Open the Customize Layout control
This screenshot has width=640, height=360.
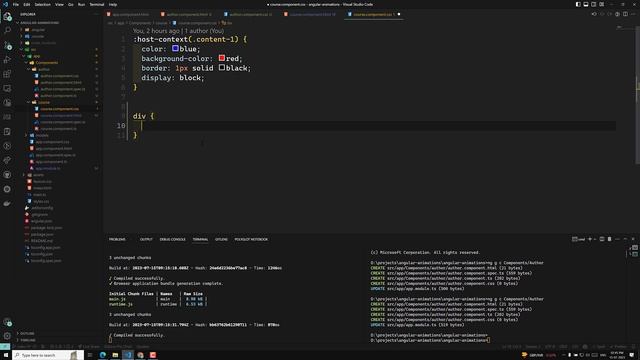tap(602, 4)
